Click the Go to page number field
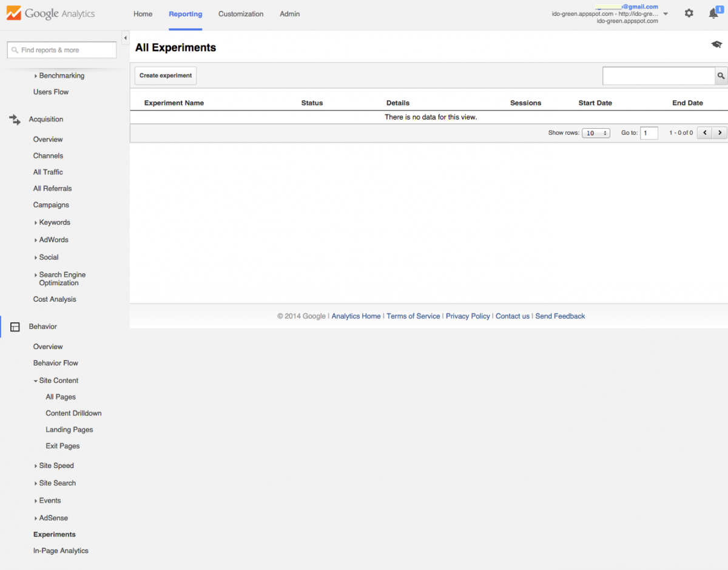This screenshot has height=570, width=728. pos(649,133)
